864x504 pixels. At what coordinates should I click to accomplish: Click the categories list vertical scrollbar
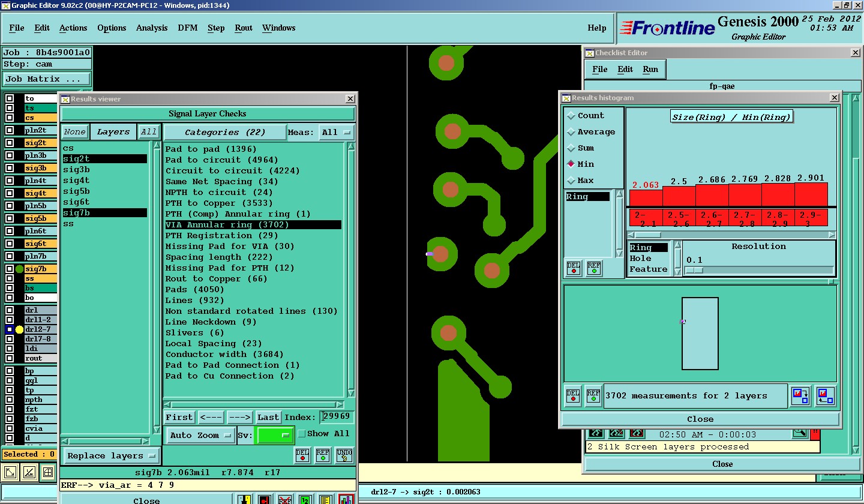tap(351, 270)
